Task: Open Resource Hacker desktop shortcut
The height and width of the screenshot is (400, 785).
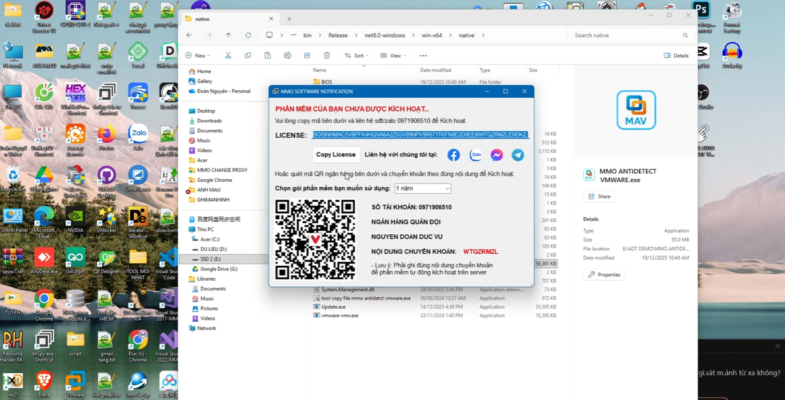Action: click(13, 346)
